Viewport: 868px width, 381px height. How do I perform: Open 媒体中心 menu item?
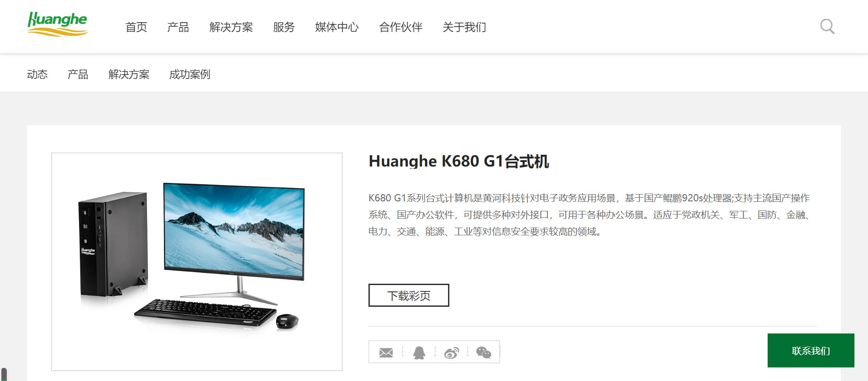coord(337,27)
